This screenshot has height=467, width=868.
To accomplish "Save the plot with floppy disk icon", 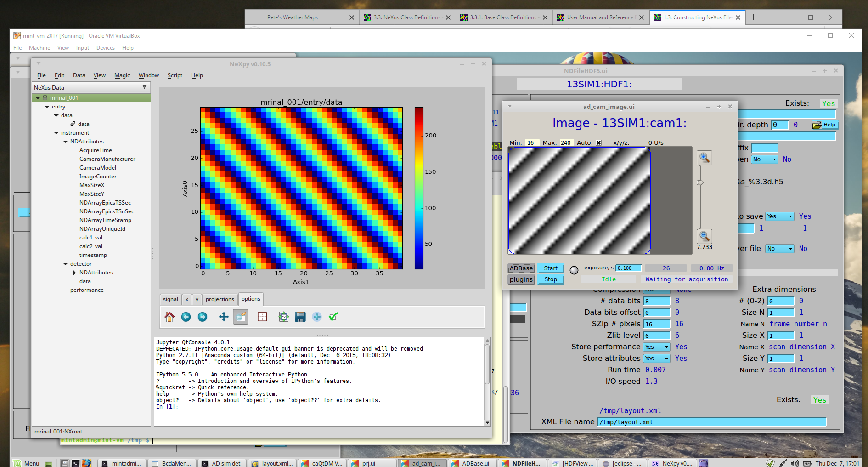I will tap(300, 317).
